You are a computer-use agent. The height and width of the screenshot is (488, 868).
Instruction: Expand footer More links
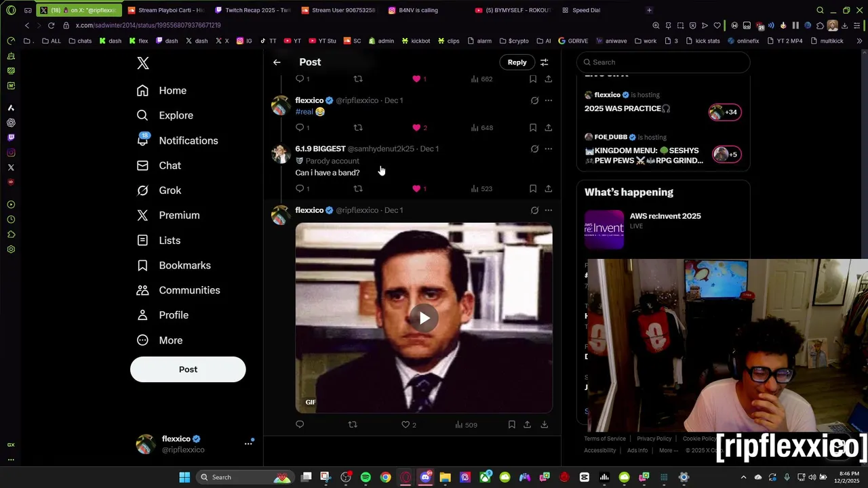click(669, 451)
